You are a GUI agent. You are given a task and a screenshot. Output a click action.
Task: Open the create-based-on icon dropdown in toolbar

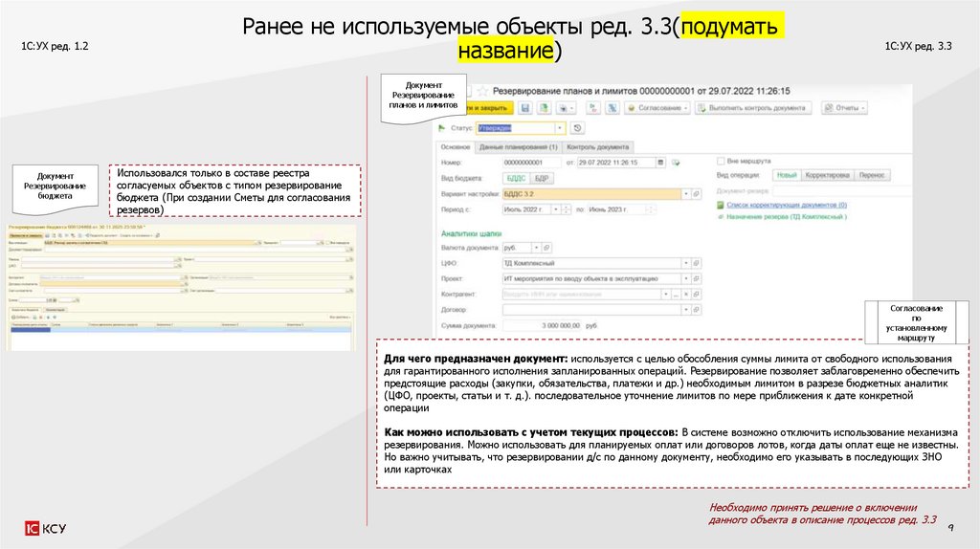pos(566,108)
